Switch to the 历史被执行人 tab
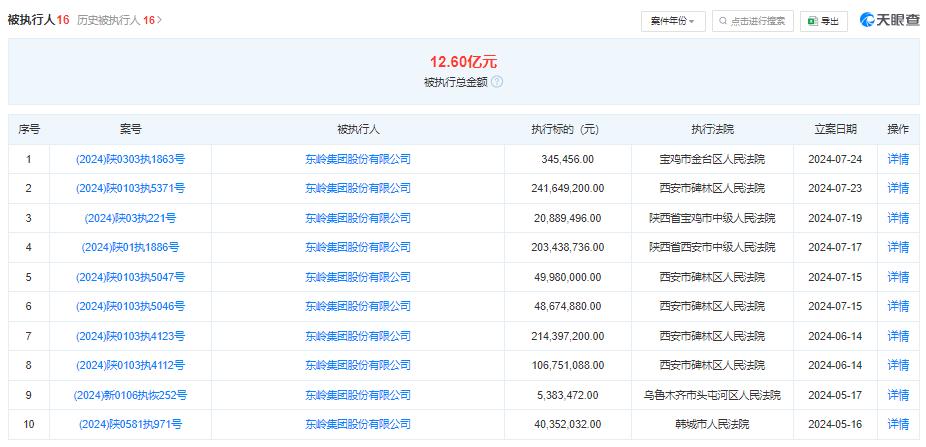Screen dimensions: 926x447 coord(113,19)
